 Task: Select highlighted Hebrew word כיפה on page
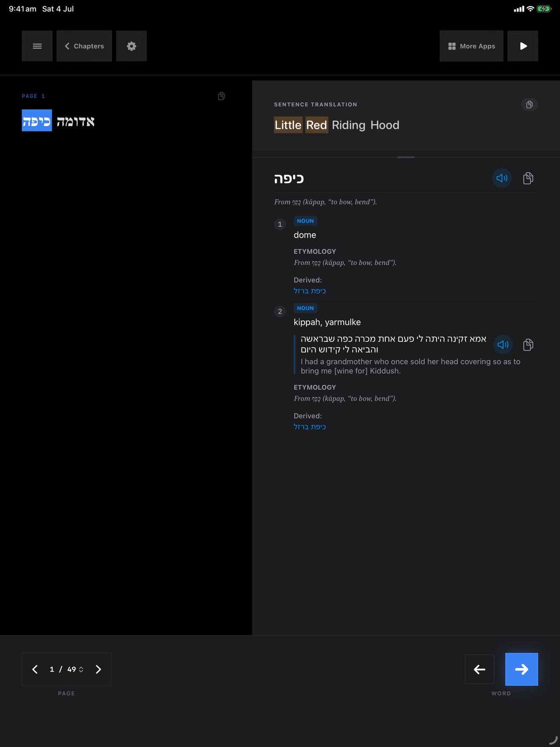[x=37, y=121]
